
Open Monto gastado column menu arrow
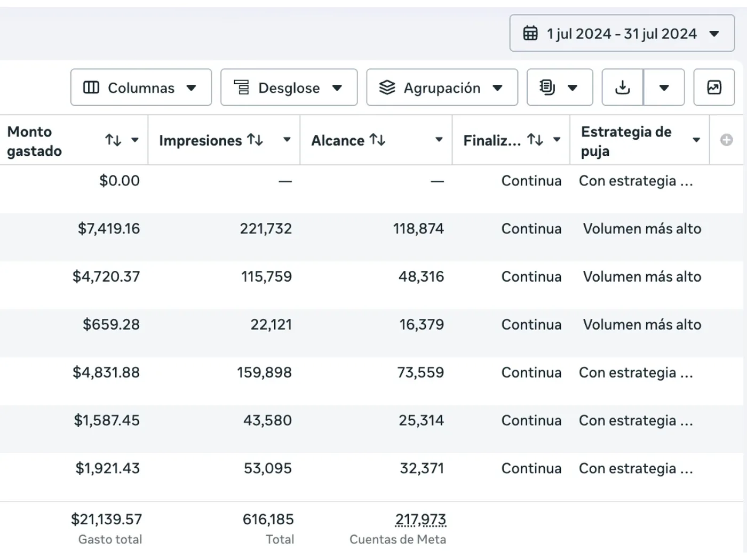(x=135, y=140)
